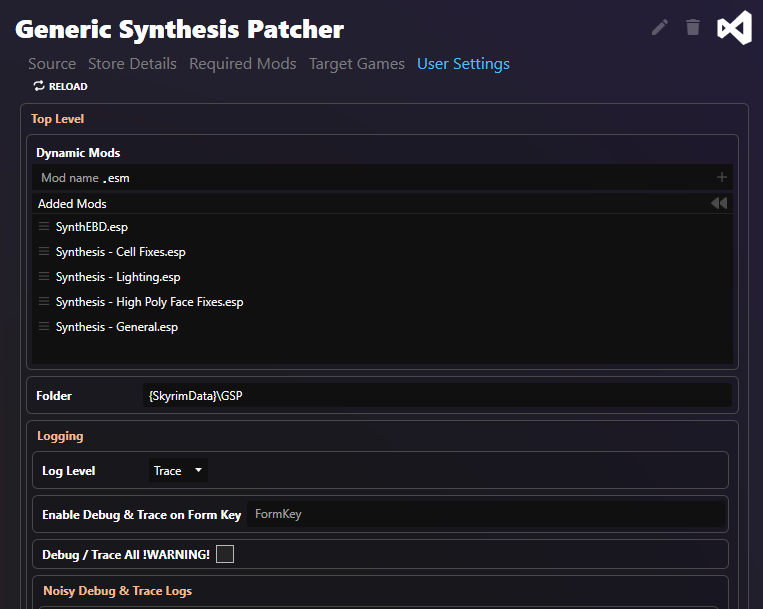Click the reload arrows icon

point(39,86)
